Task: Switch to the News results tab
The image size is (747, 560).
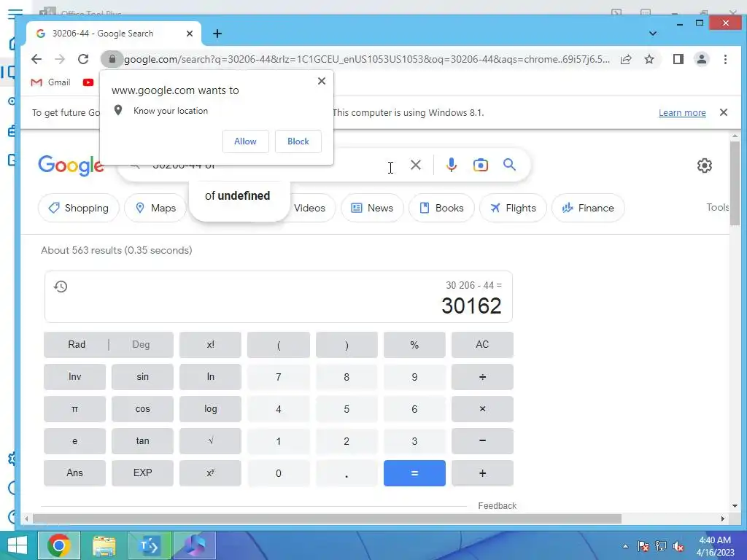Action: point(372,208)
